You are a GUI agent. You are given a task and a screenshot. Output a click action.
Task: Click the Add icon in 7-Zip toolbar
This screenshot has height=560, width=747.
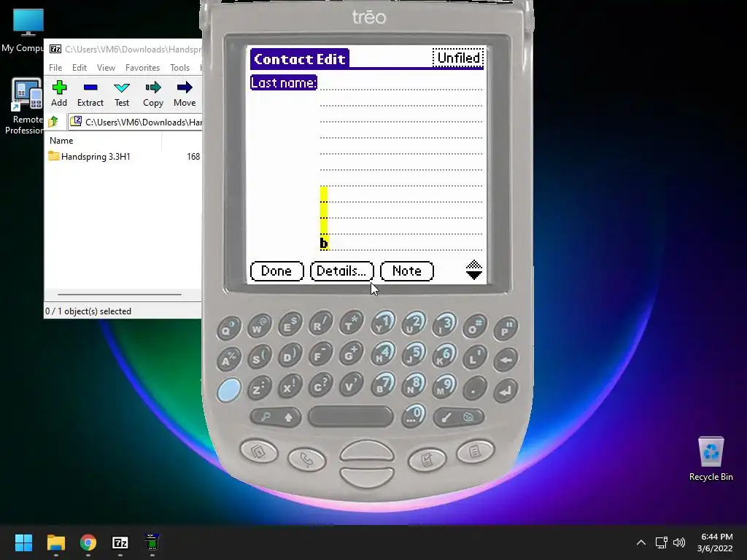[x=59, y=93]
